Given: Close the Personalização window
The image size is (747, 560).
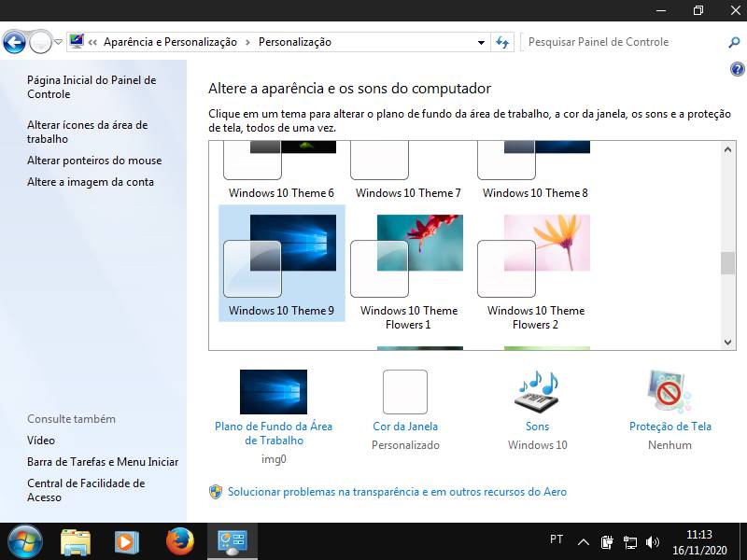Looking at the screenshot, I should click(736, 10).
